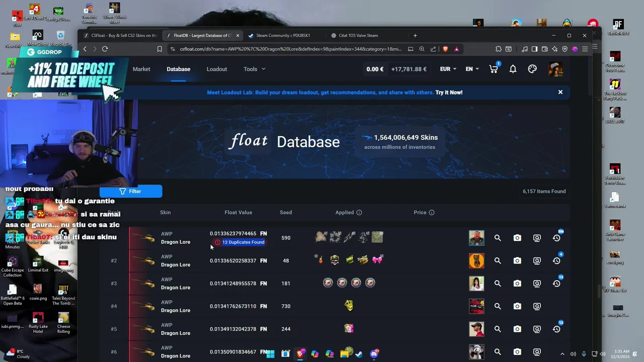644x362 pixels.
Task: Close the FloatDB browser tab
Action: click(238, 35)
